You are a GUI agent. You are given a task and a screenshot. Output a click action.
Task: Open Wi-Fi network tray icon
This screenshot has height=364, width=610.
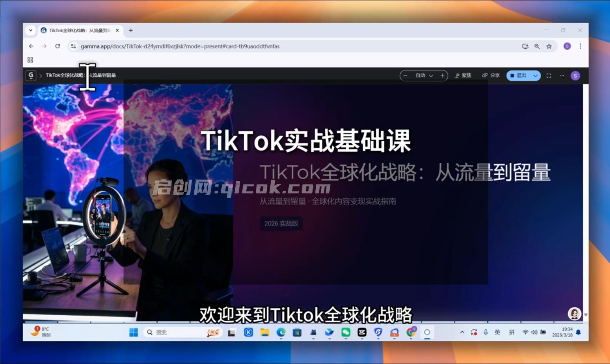click(x=525, y=333)
